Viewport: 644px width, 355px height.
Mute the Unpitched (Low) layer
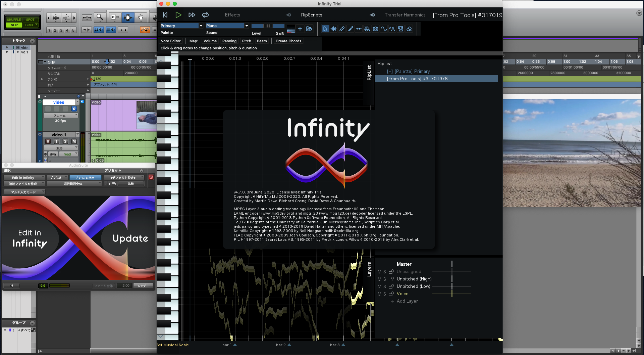point(379,286)
